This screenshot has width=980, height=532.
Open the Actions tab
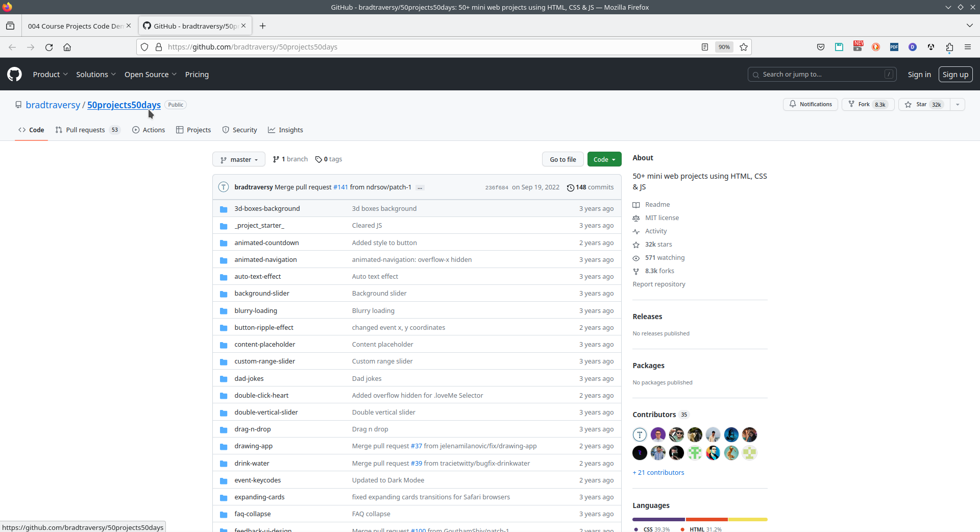[149, 130]
